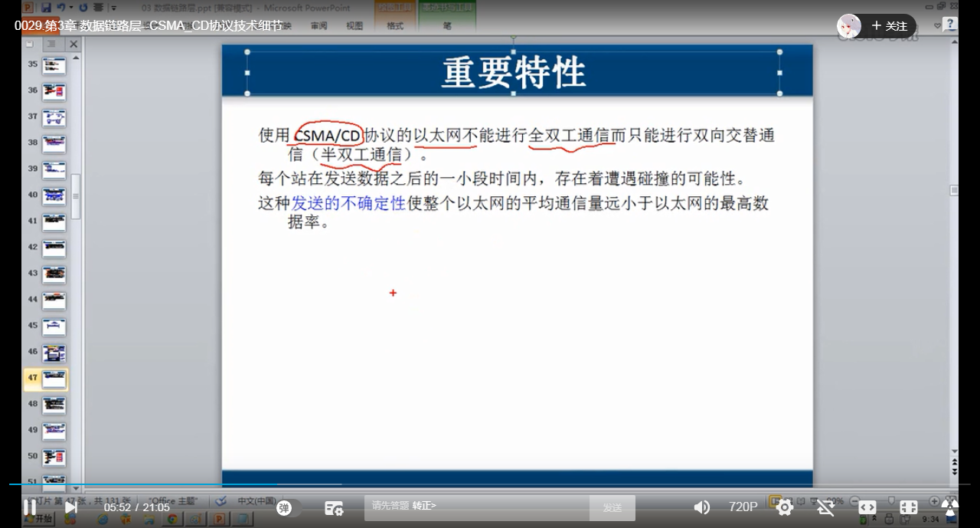
Task: Disable danmaku via the crossed-out icon
Action: [x=825, y=507]
